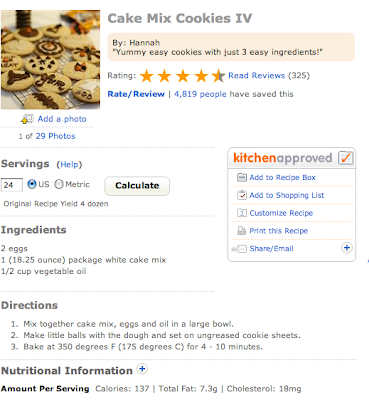Click the Calculate button
The width and height of the screenshot is (369, 400).
coord(137,186)
